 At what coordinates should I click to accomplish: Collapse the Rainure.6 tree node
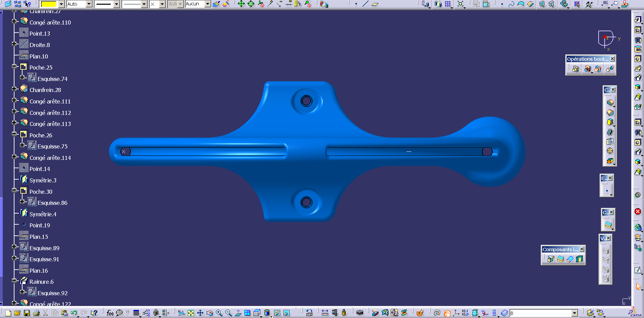tap(14, 280)
